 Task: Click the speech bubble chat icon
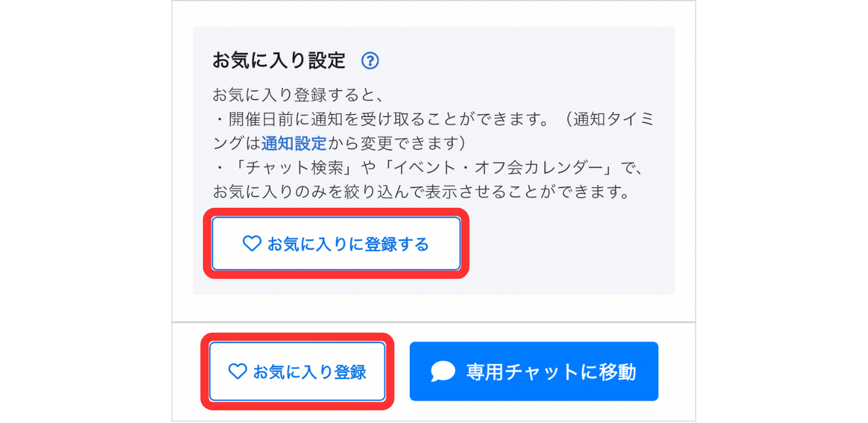[443, 372]
